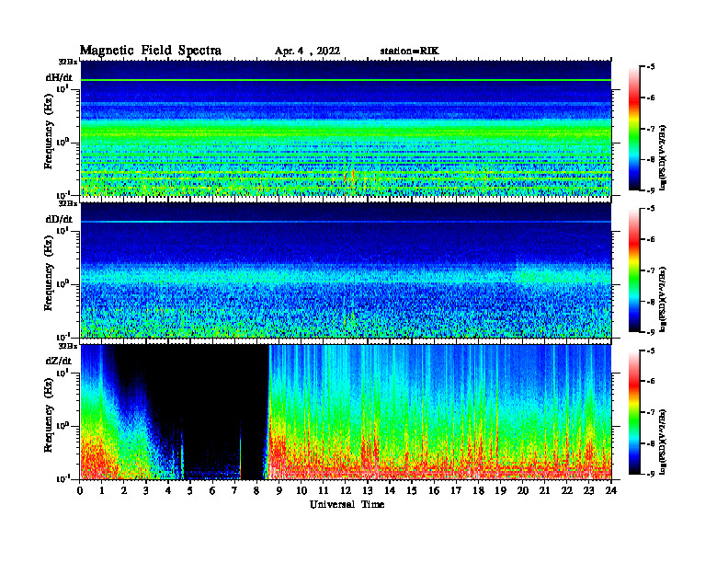Click inside the dD/dt spectrogram plot
728x563 pixels.
tap(346, 270)
